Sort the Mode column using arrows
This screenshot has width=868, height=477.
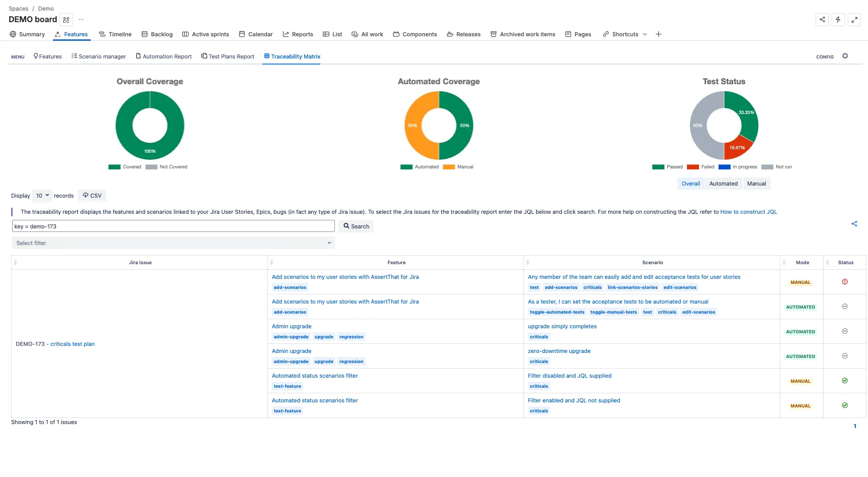[x=784, y=263]
